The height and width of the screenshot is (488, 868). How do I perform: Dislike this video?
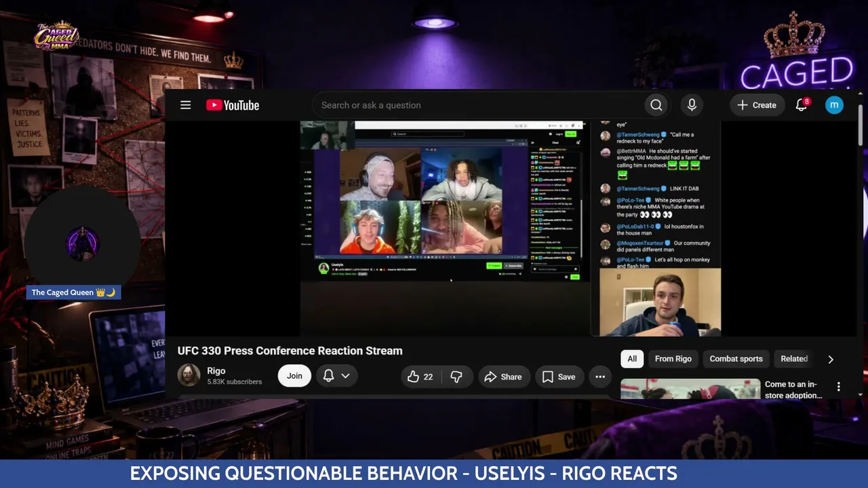pyautogui.click(x=456, y=377)
